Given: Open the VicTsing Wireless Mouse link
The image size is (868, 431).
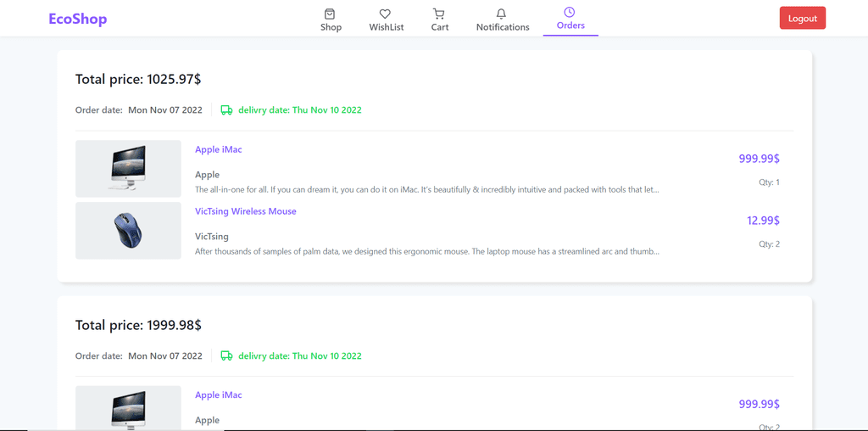Looking at the screenshot, I should (245, 211).
